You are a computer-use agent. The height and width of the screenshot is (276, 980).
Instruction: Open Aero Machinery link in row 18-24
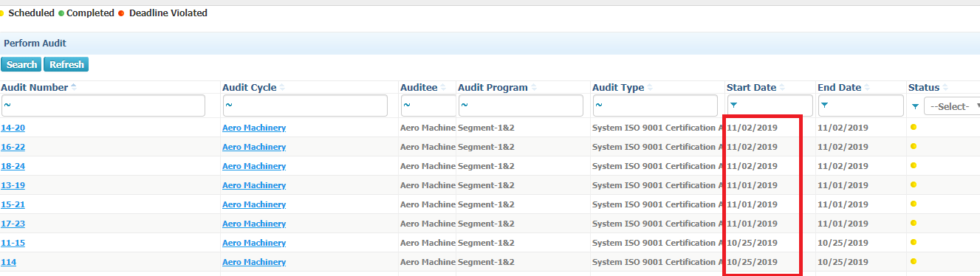254,166
